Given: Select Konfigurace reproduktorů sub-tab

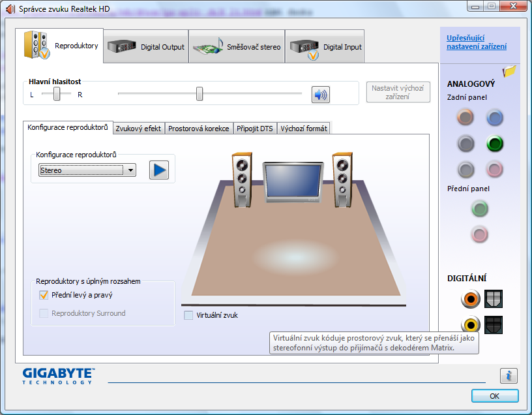Looking at the screenshot, I should (x=68, y=127).
